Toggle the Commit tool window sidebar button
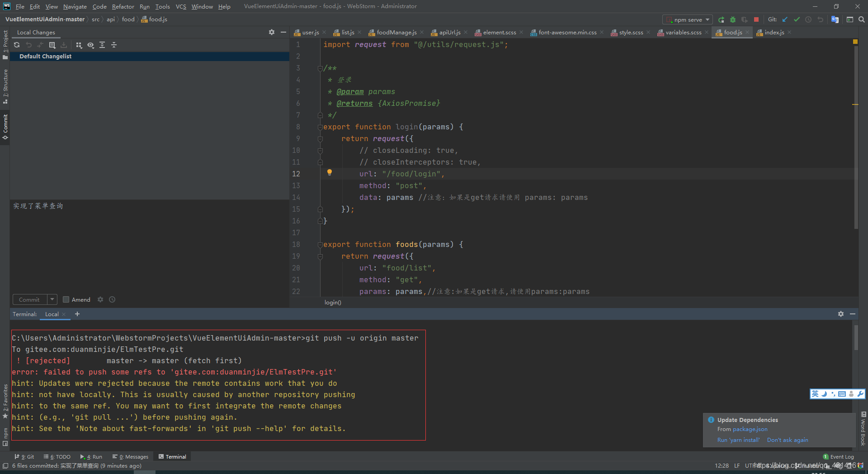This screenshot has width=868, height=474. 5,127
